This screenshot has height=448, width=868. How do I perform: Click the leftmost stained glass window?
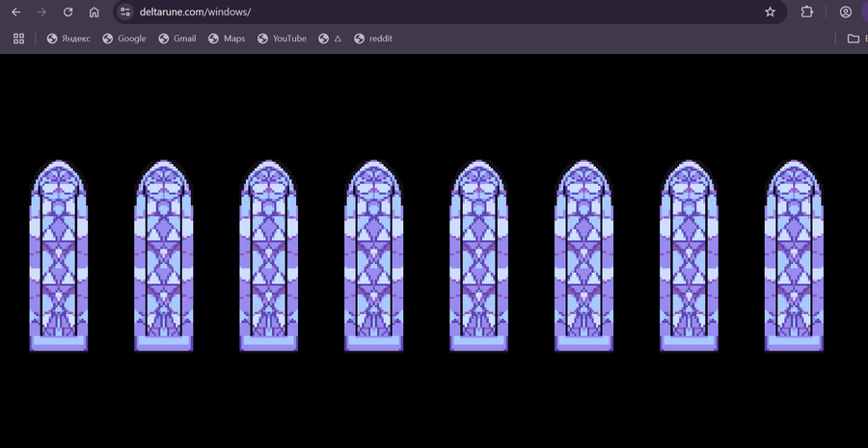click(x=58, y=255)
